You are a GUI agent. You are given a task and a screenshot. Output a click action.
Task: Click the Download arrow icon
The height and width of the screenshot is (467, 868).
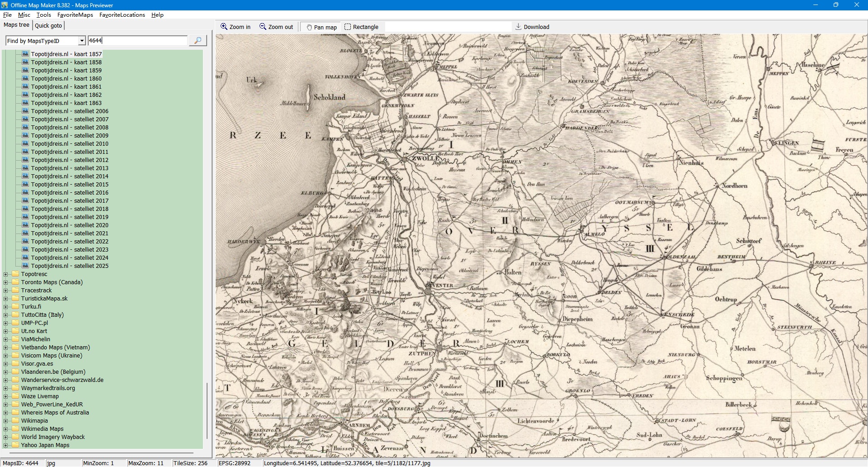[x=519, y=27]
